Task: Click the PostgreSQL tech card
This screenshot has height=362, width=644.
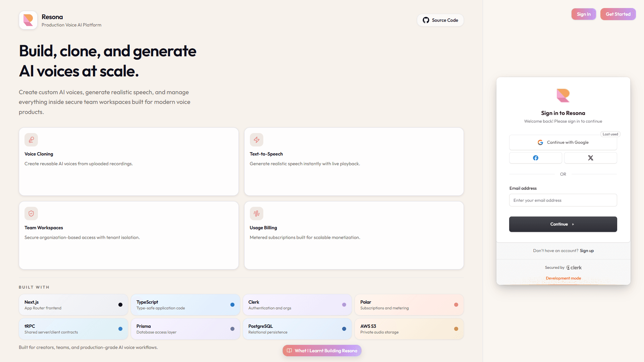Action: click(298, 329)
